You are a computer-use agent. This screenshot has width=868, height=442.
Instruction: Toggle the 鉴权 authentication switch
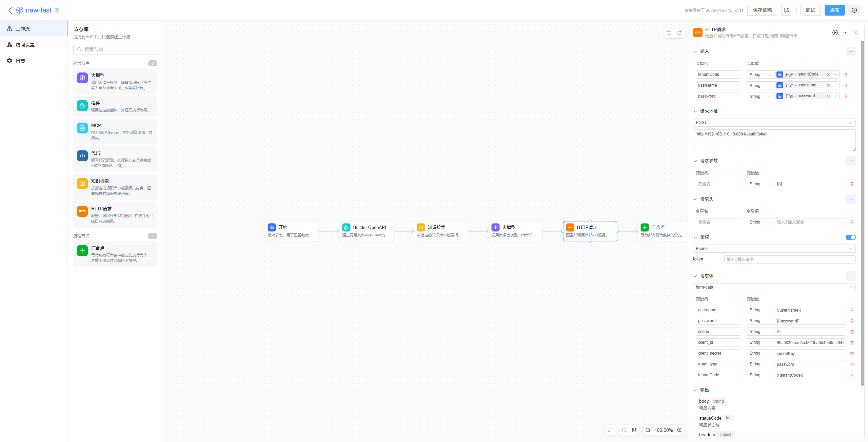[x=850, y=237]
